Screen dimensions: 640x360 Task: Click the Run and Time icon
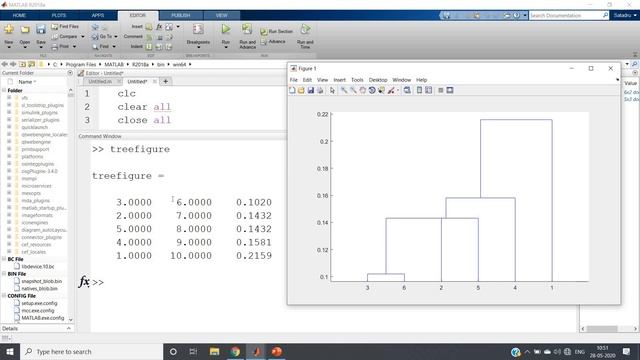305,29
